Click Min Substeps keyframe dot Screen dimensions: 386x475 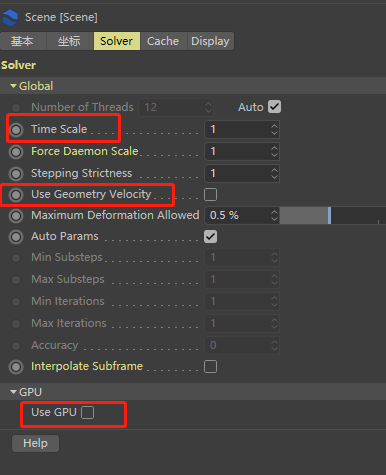16,258
